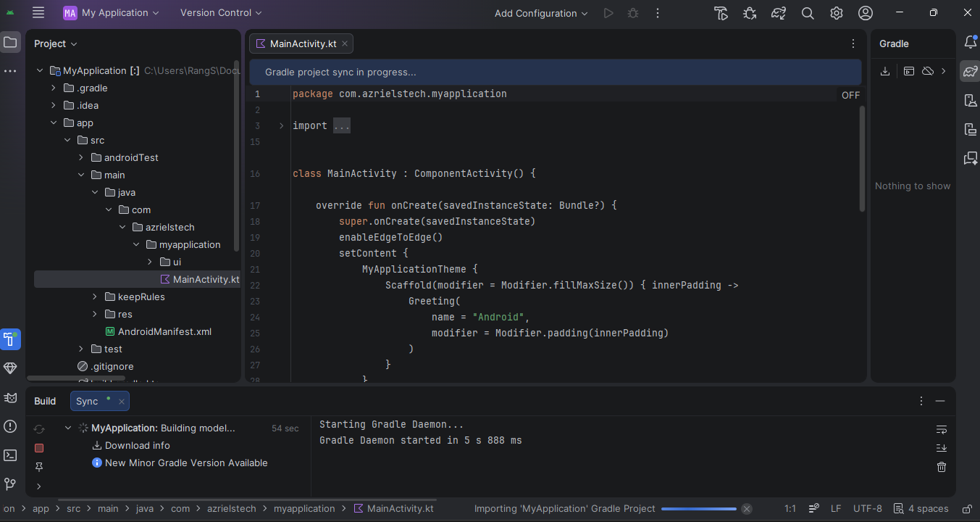980x522 pixels.
Task: Toggle soft-wrap in build output
Action: click(x=942, y=429)
